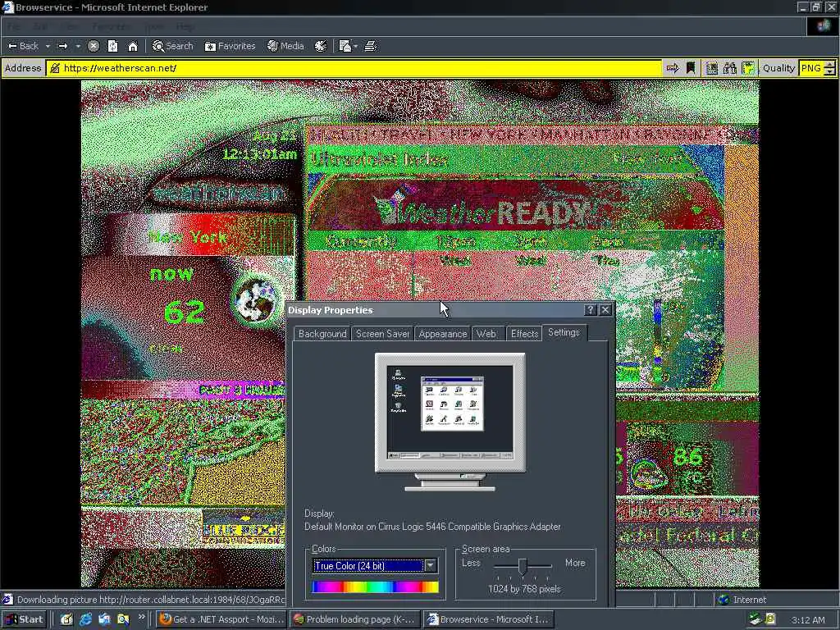Image resolution: width=840 pixels, height=630 pixels.
Task: Click the second system tray icon
Action: pos(770,620)
